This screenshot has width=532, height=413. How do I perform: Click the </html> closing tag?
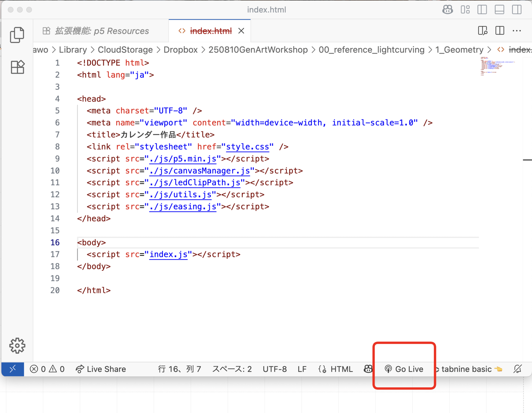point(94,290)
